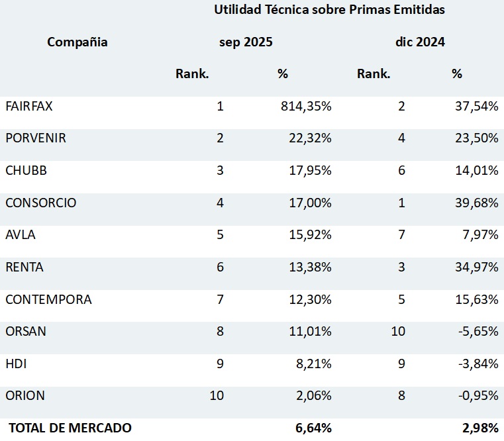Click the 'sep 2025' period header
The width and height of the screenshot is (504, 441).
[246, 42]
